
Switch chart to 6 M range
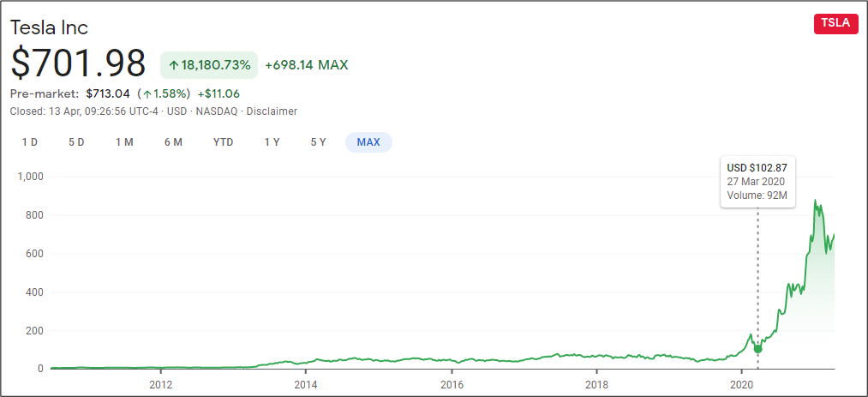[173, 142]
